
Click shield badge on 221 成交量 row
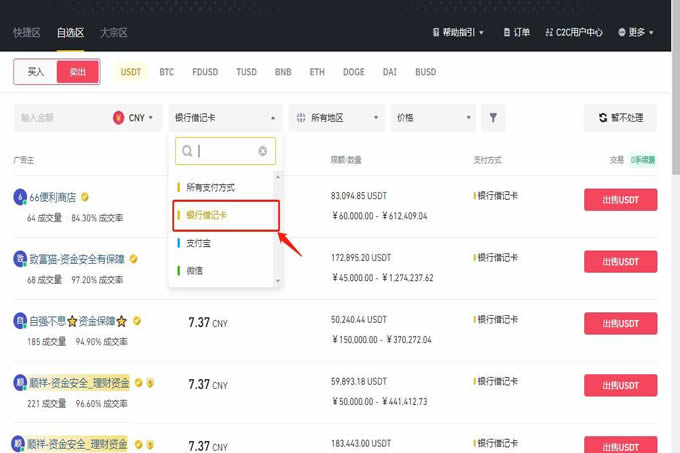click(150, 383)
